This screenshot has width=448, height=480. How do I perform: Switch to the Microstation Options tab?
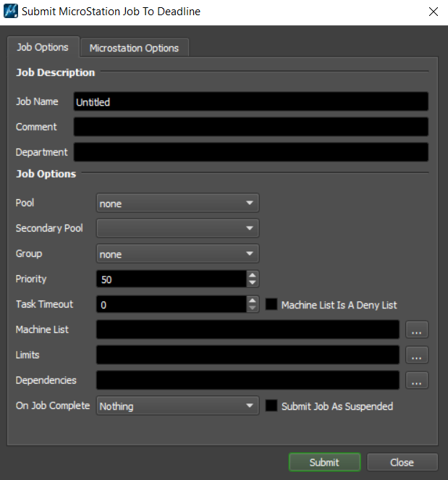[x=135, y=48]
